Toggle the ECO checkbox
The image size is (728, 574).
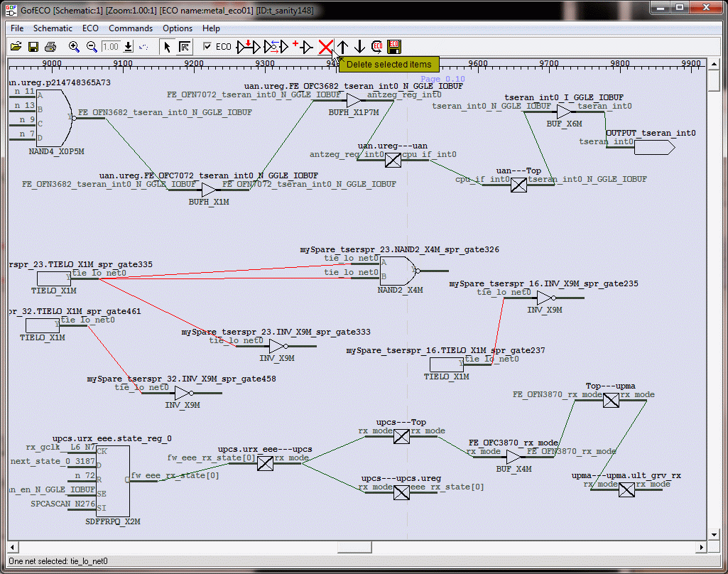pyautogui.click(x=207, y=47)
